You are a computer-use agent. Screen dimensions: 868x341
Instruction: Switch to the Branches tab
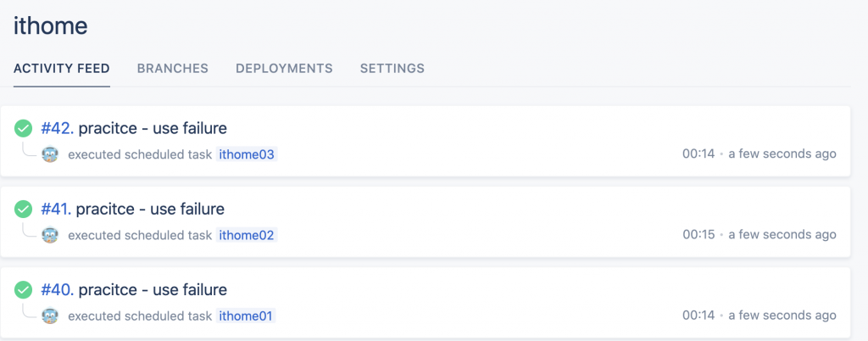(x=173, y=68)
